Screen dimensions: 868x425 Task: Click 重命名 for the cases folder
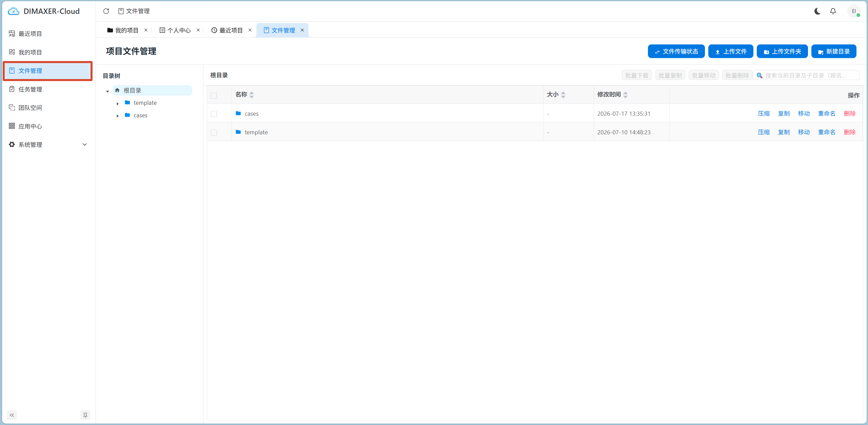pos(827,113)
